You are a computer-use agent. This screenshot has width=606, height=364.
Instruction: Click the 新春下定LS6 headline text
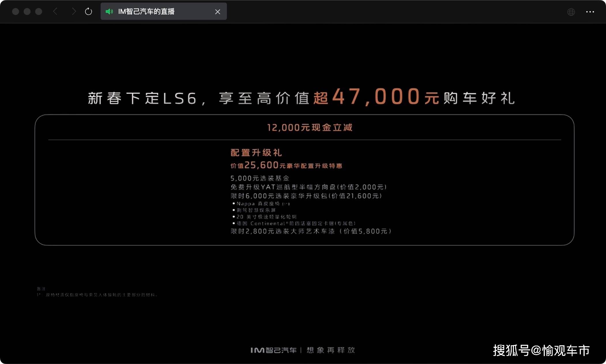point(143,98)
